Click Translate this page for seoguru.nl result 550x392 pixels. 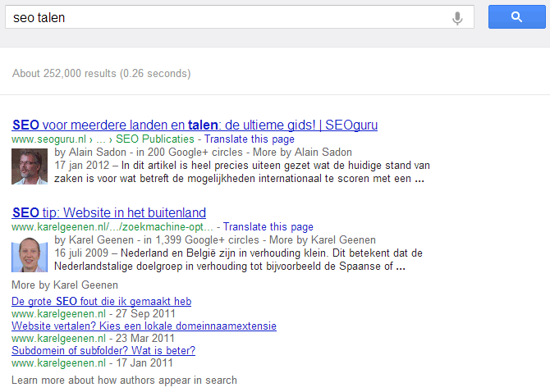pyautogui.click(x=250, y=139)
